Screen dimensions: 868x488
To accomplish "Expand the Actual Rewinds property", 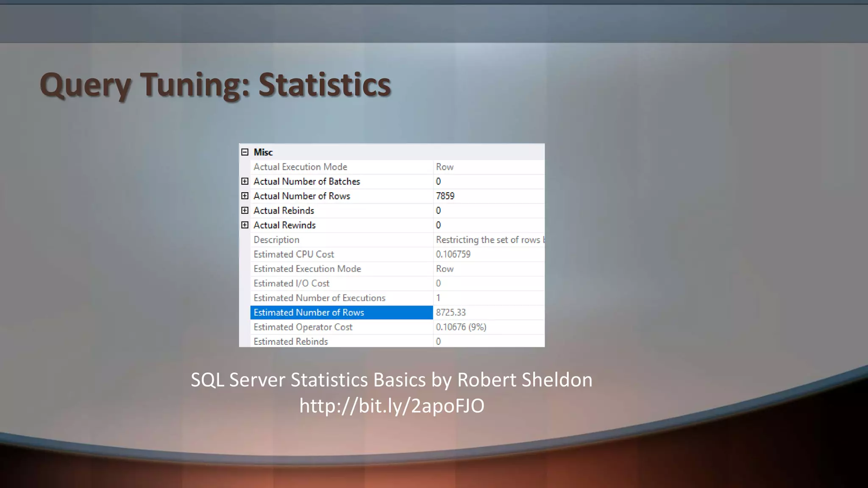I will click(245, 225).
